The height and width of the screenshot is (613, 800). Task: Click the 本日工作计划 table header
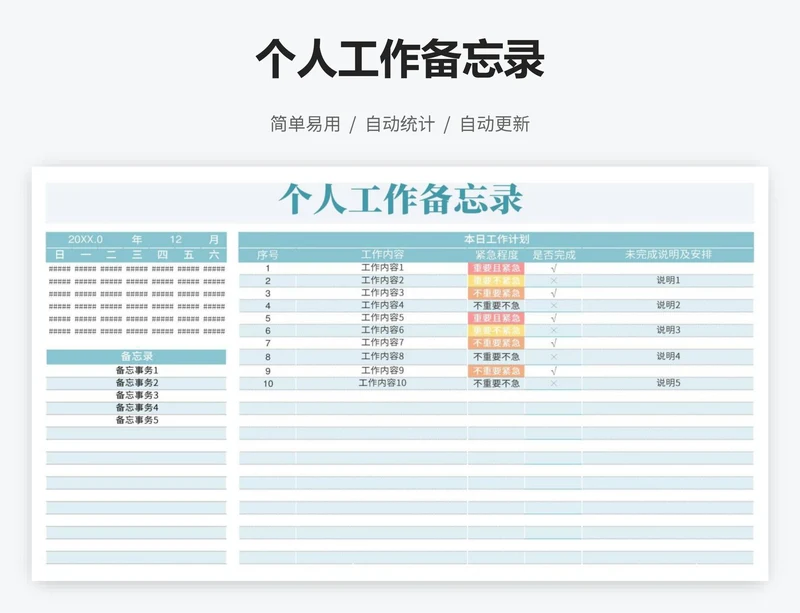point(496,239)
